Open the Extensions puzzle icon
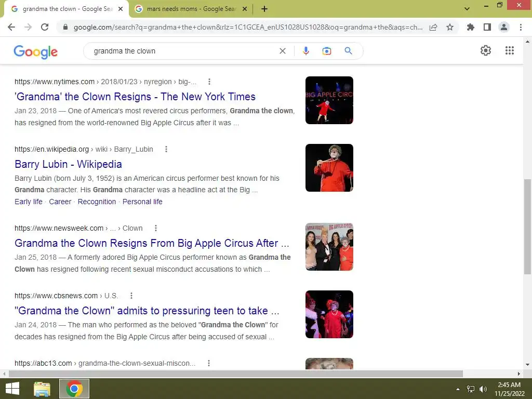Image resolution: width=532 pixels, height=399 pixels. click(470, 27)
